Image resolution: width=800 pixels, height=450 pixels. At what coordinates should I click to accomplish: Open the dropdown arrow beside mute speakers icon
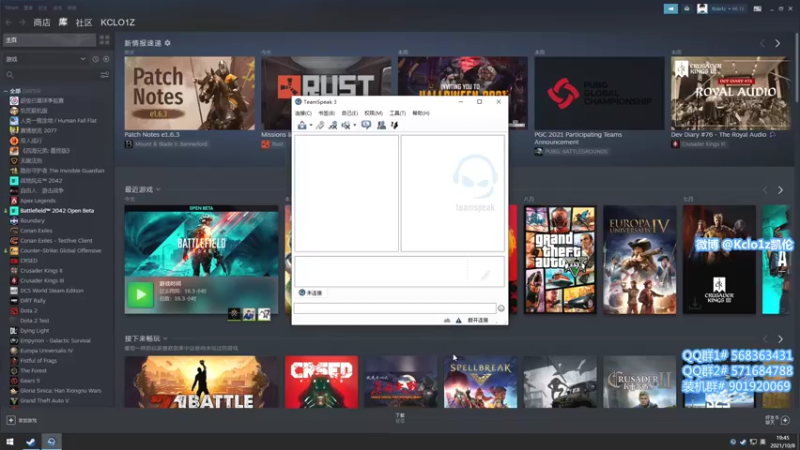pos(355,126)
